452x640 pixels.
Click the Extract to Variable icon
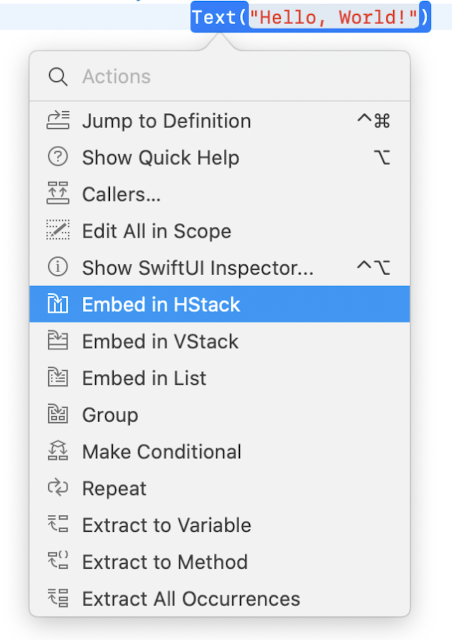click(58, 524)
